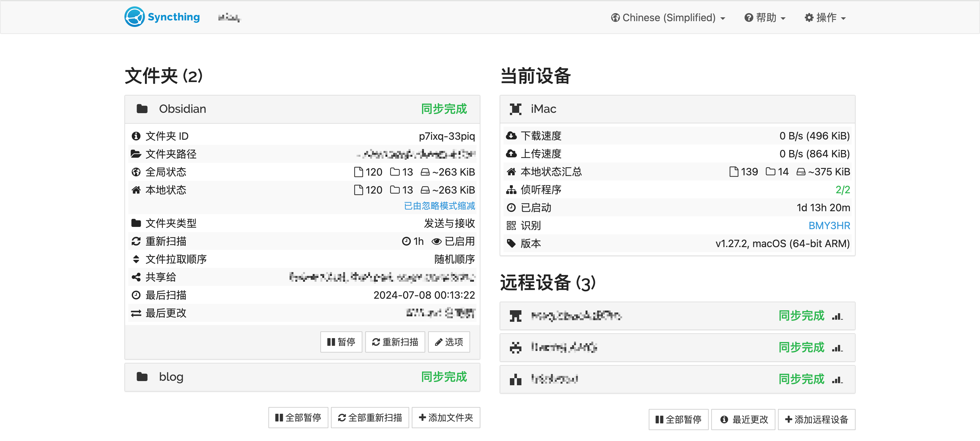Click the refresh icon beside 重新扫描 row
The image size is (980, 441).
[136, 241]
